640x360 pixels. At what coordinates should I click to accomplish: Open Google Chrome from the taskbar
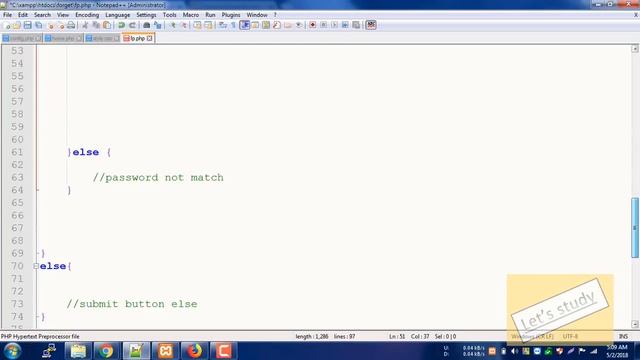click(x=107, y=351)
